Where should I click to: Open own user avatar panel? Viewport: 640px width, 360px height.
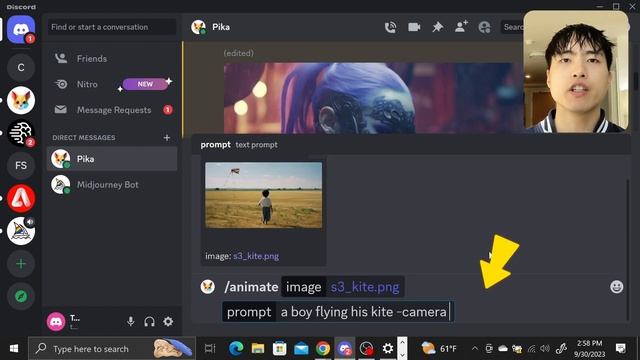tap(56, 322)
